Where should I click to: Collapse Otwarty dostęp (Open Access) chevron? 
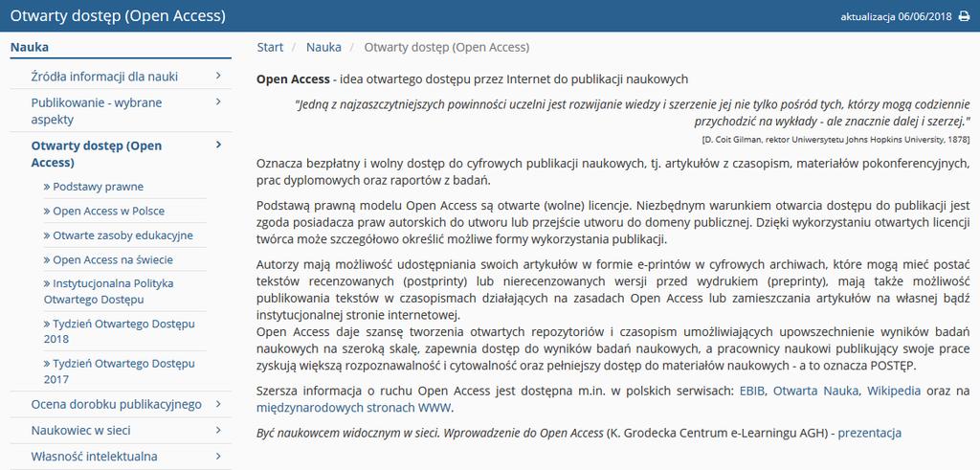pyautogui.click(x=218, y=145)
